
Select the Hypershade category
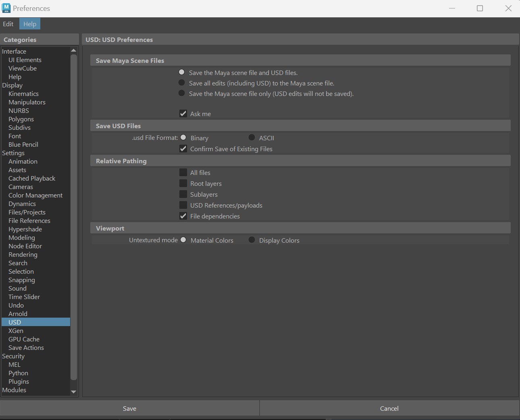[25, 229]
